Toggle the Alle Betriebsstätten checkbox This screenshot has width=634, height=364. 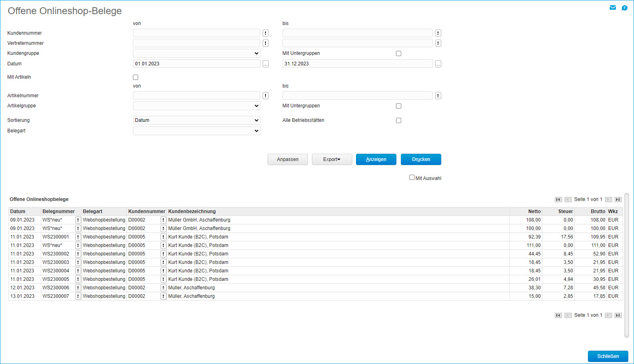coord(398,120)
